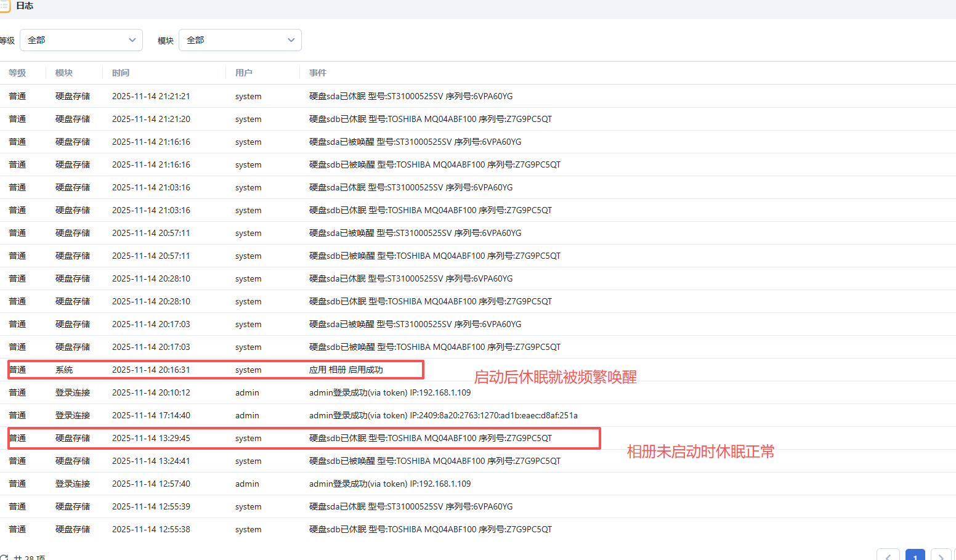The width and height of the screenshot is (956, 560).
Task: Go to the next page of logs
Action: pyautogui.click(x=941, y=554)
